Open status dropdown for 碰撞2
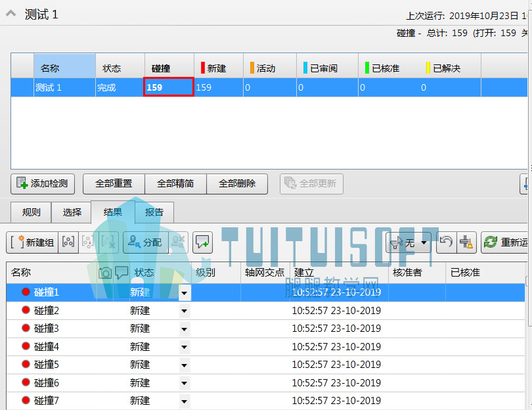 pos(185,311)
